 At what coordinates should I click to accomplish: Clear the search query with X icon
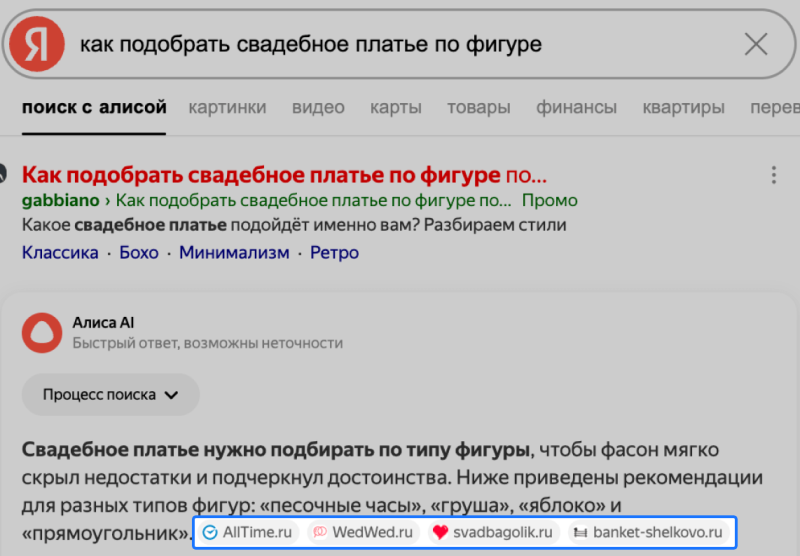coord(756,44)
